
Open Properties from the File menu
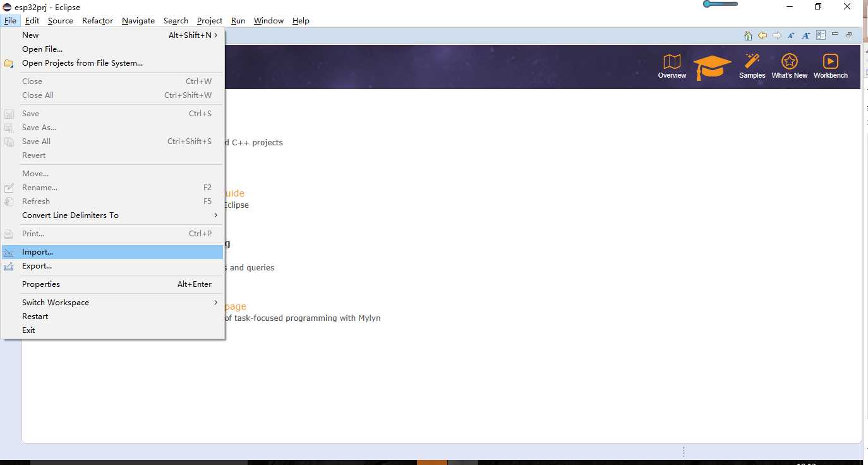pos(112,284)
